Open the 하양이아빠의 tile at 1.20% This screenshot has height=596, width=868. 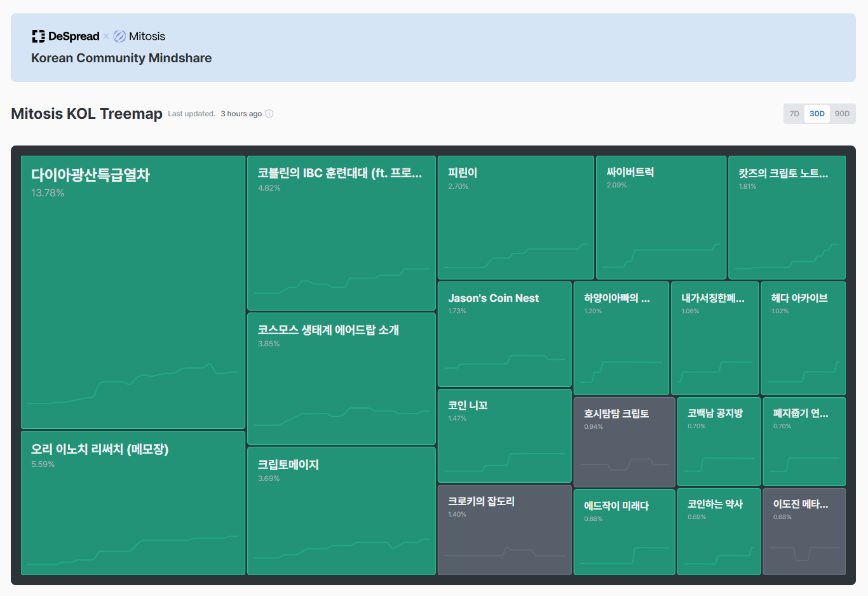621,338
